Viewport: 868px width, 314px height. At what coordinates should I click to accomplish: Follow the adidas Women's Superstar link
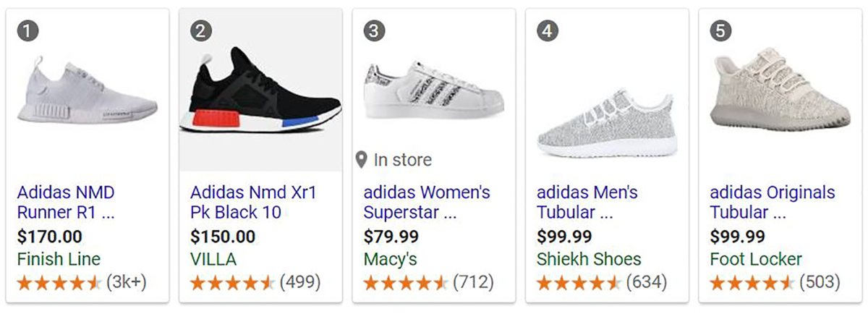coord(426,203)
